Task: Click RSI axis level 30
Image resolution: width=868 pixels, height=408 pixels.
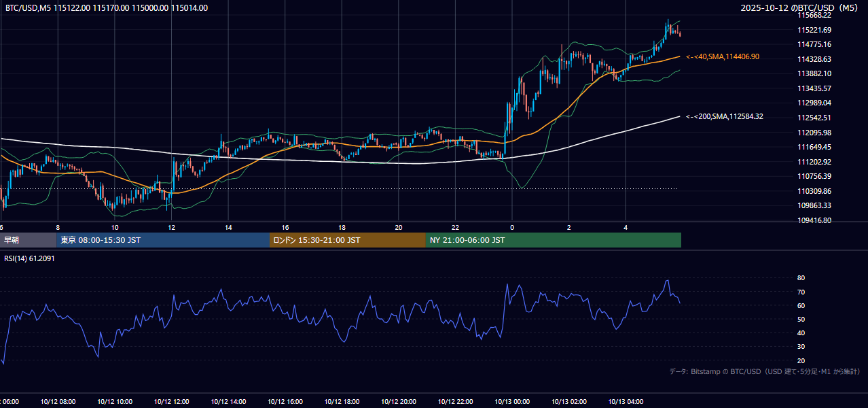Action: [801, 347]
